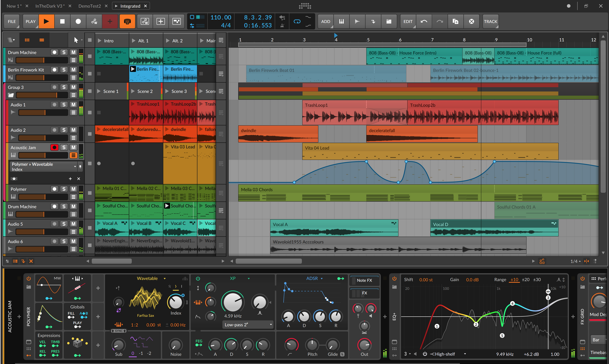Toggle the loop icon in transport

[297, 21]
